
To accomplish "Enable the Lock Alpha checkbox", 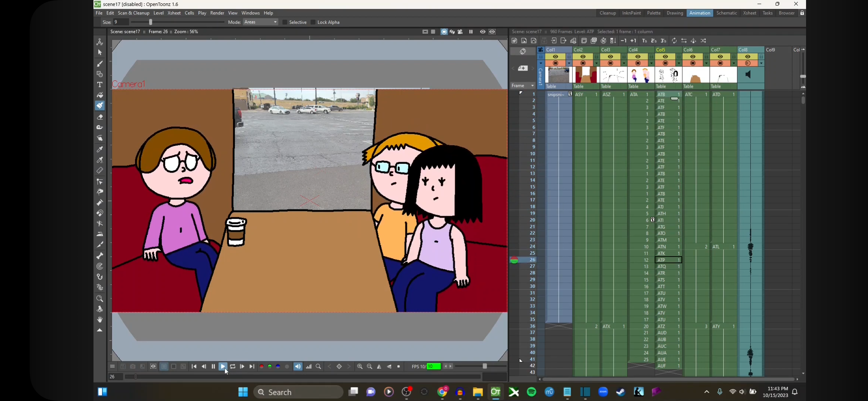I will click(x=313, y=22).
